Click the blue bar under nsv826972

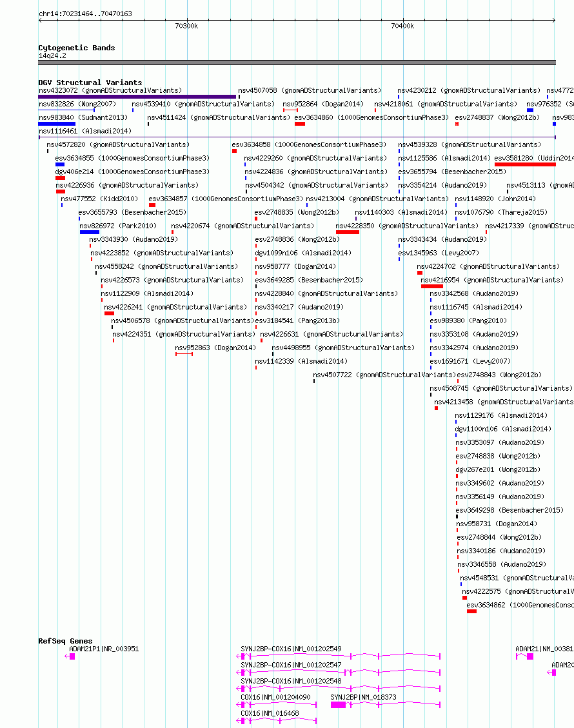tap(90, 232)
